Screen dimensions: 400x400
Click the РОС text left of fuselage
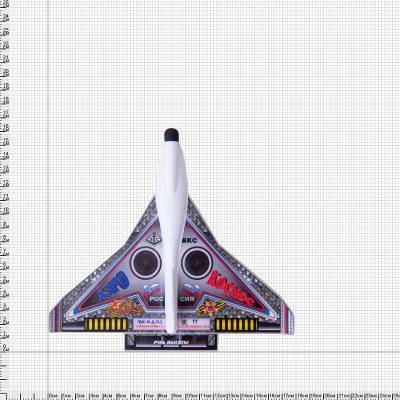(156, 299)
